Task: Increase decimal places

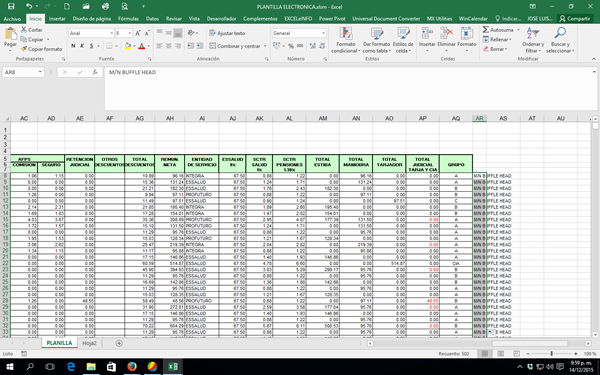Action: [313, 46]
